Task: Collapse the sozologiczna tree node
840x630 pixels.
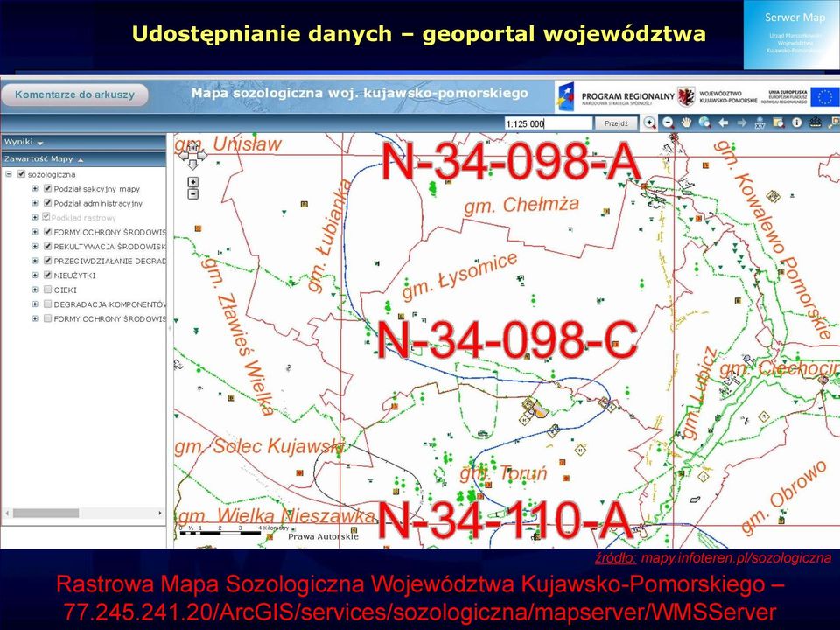Action: tap(9, 174)
